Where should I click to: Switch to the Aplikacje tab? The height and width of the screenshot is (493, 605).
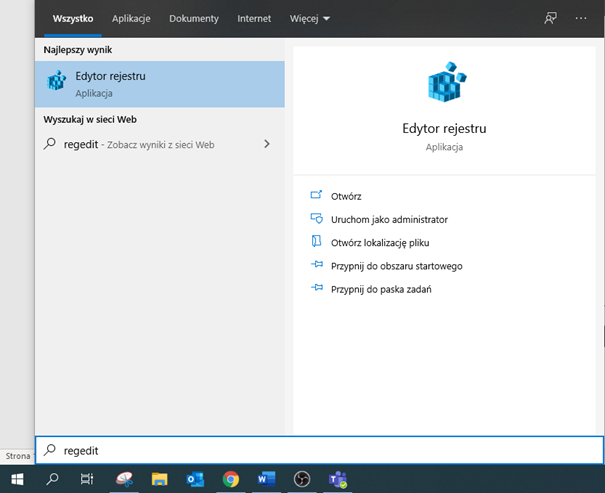(x=133, y=19)
